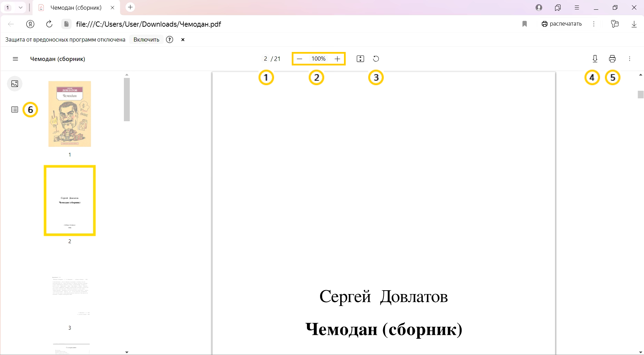Image resolution: width=644 pixels, height=355 pixels.
Task: Select page 3 thumbnail
Action: click(x=70, y=296)
